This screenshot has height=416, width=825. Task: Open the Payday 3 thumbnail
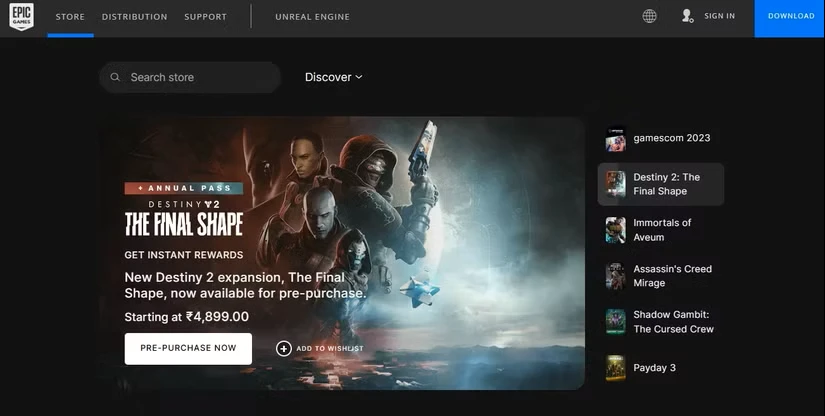tap(615, 368)
